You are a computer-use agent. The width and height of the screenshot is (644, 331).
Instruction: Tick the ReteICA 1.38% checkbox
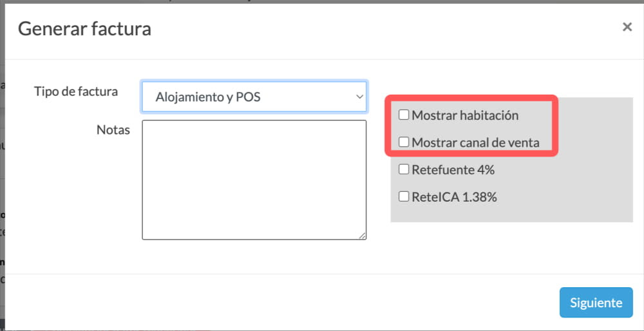pos(404,196)
